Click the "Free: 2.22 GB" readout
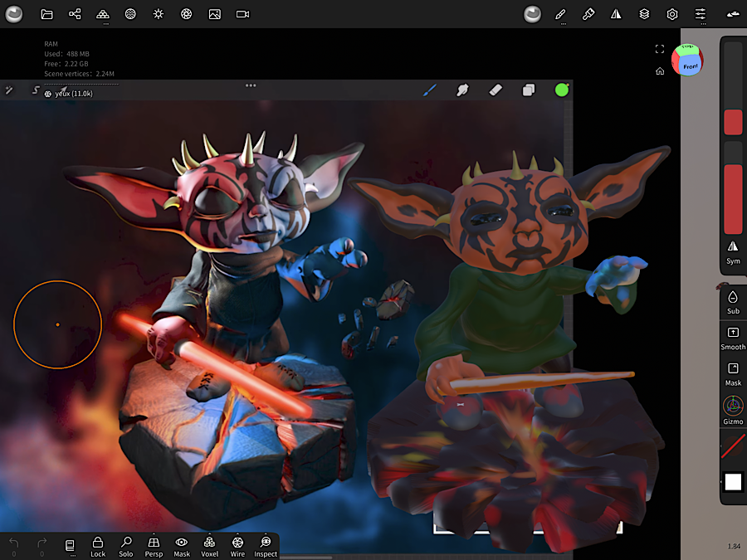 click(66, 64)
